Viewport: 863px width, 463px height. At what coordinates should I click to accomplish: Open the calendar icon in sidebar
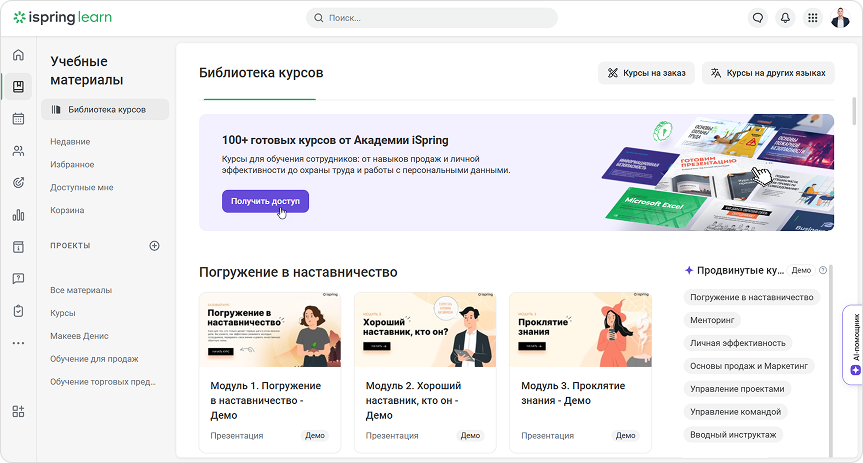pyautogui.click(x=18, y=119)
